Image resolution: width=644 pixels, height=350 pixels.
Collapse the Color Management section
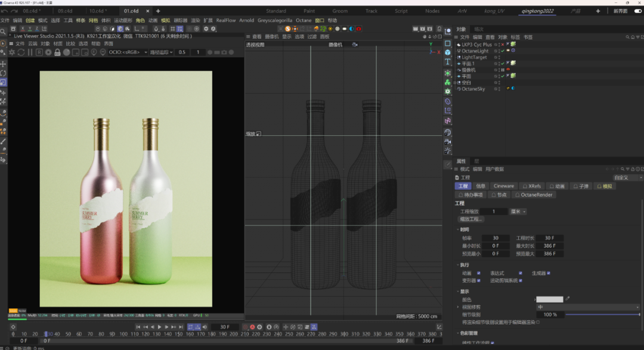pyautogui.click(x=458, y=333)
